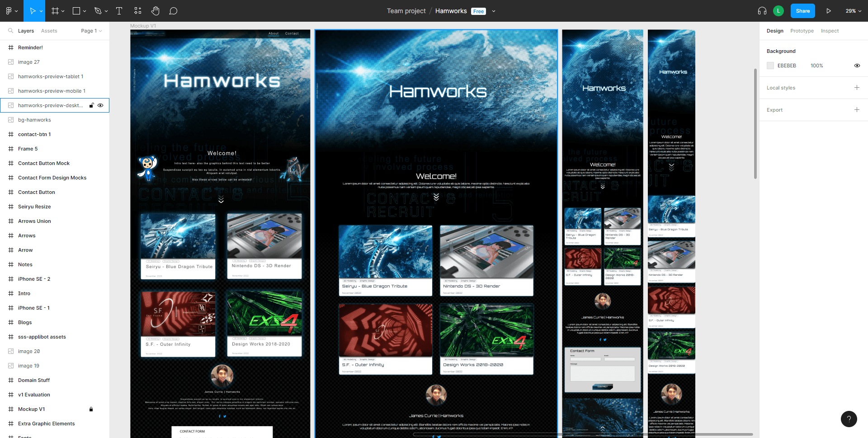Open Pen tool options dropdown arrow
868x438 pixels.
coord(106,11)
